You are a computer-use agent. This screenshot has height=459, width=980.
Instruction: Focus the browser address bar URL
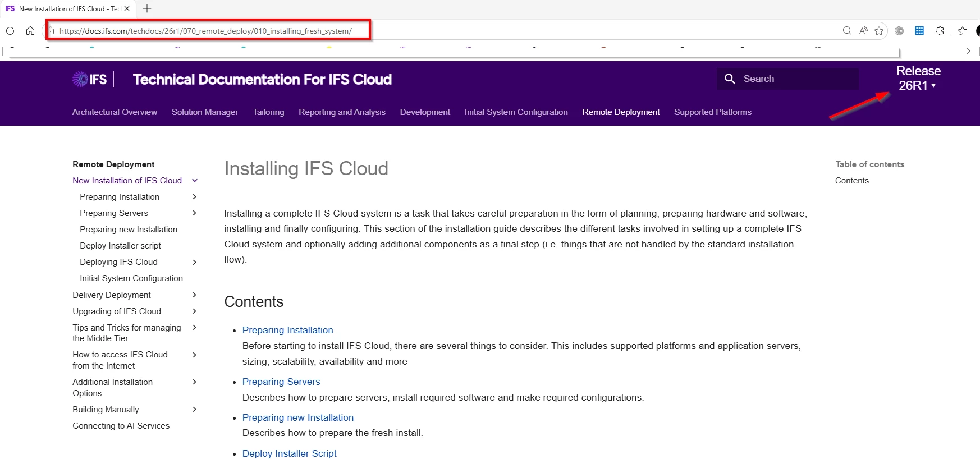point(205,31)
